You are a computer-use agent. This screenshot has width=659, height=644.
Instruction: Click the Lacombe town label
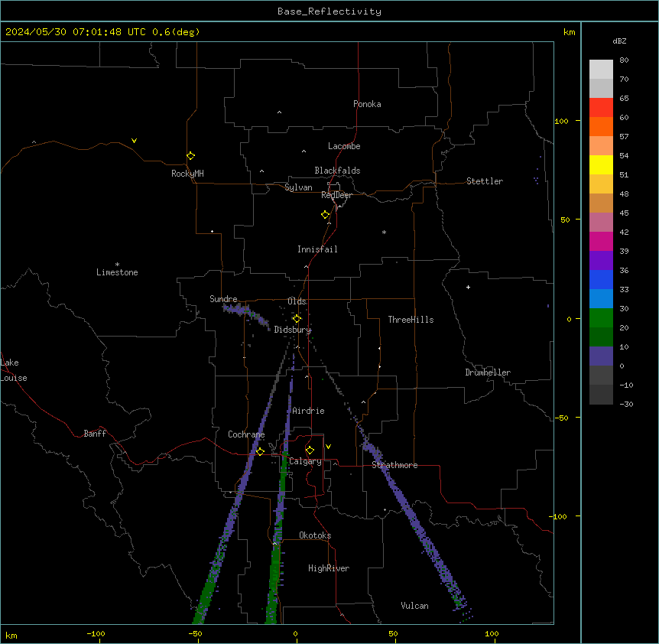(344, 146)
